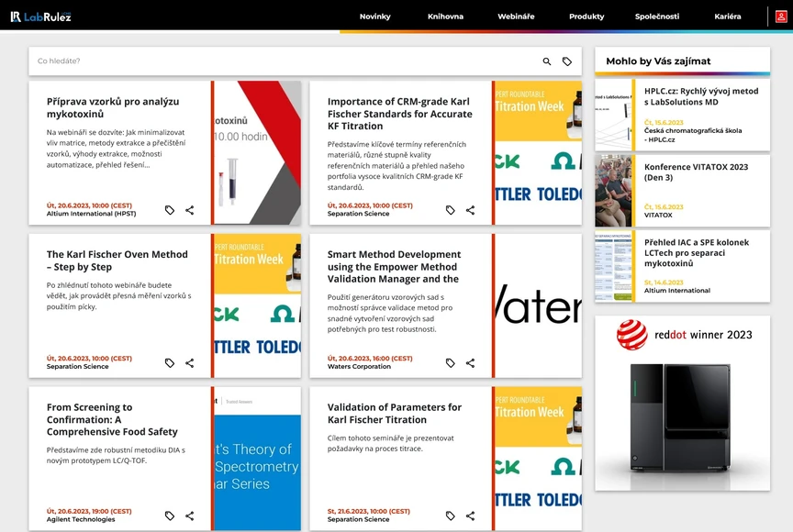793x532 pixels.
Task: Open 'Validation of Parameters for Karl Fischer Titration'
Action: (x=395, y=414)
